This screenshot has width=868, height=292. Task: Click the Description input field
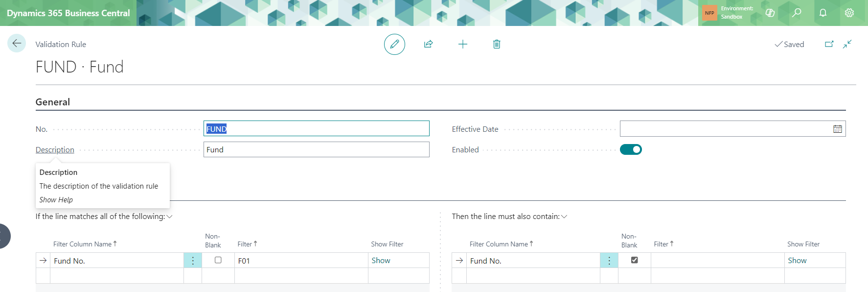317,149
